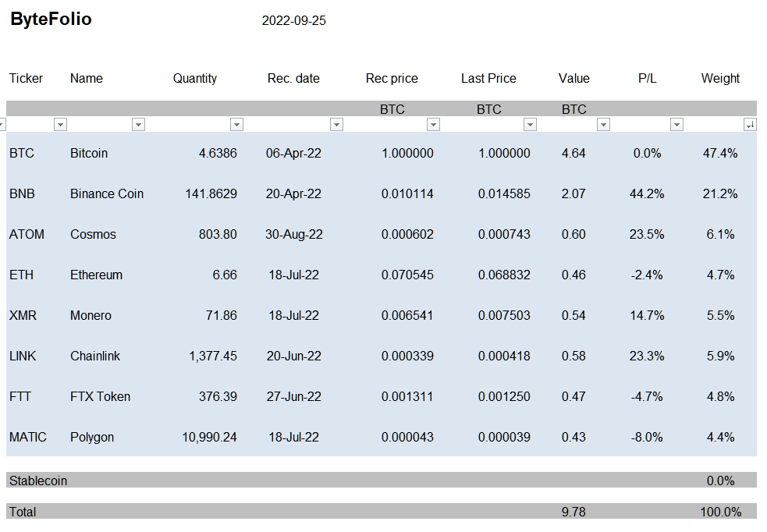Open the Ticker column filter dropdown
Screen dimensions: 767x532
click(x=60, y=125)
